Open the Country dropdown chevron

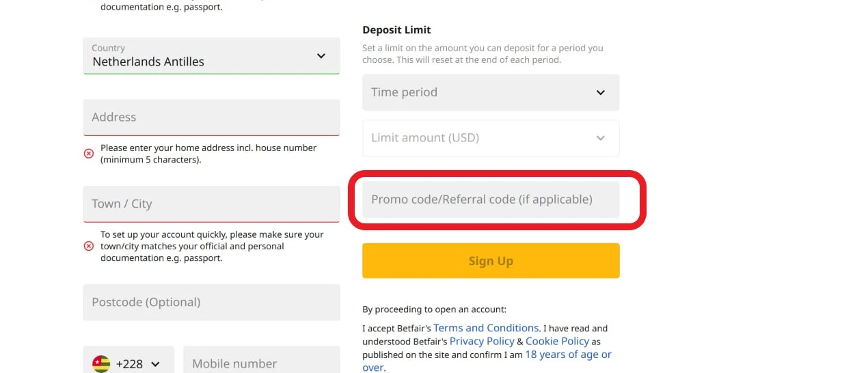point(321,56)
